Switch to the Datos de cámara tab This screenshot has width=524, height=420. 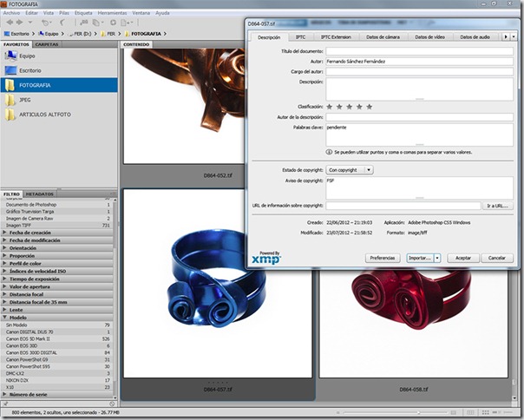(383, 37)
